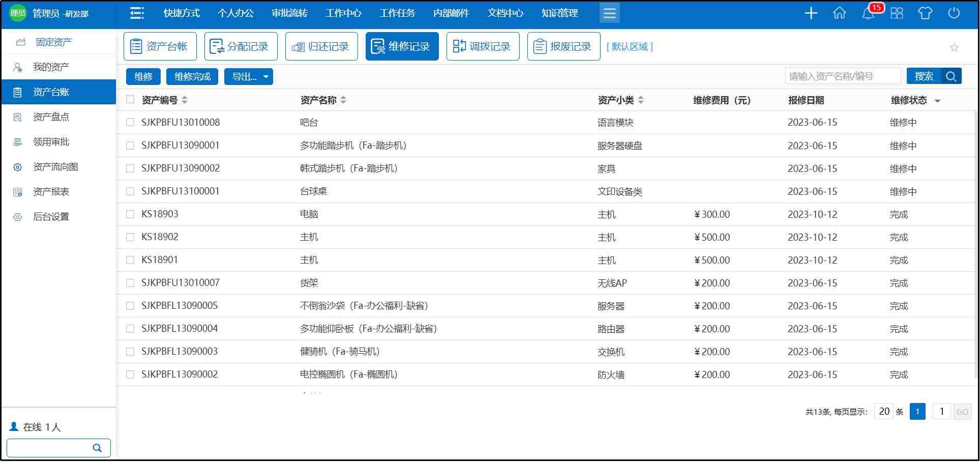Open the app grid icon

tap(897, 14)
